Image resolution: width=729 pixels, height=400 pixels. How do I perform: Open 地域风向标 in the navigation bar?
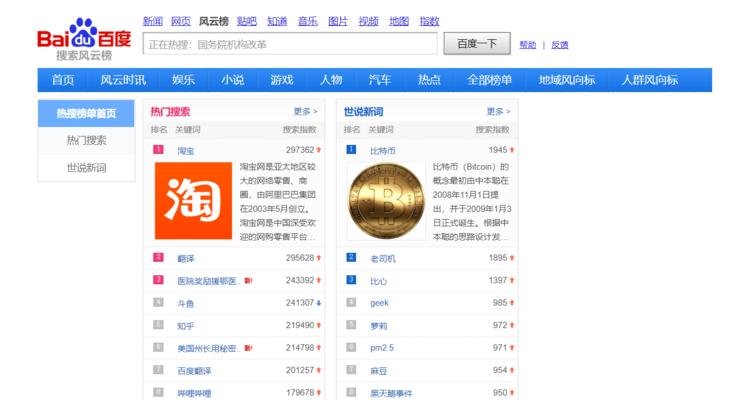(567, 80)
